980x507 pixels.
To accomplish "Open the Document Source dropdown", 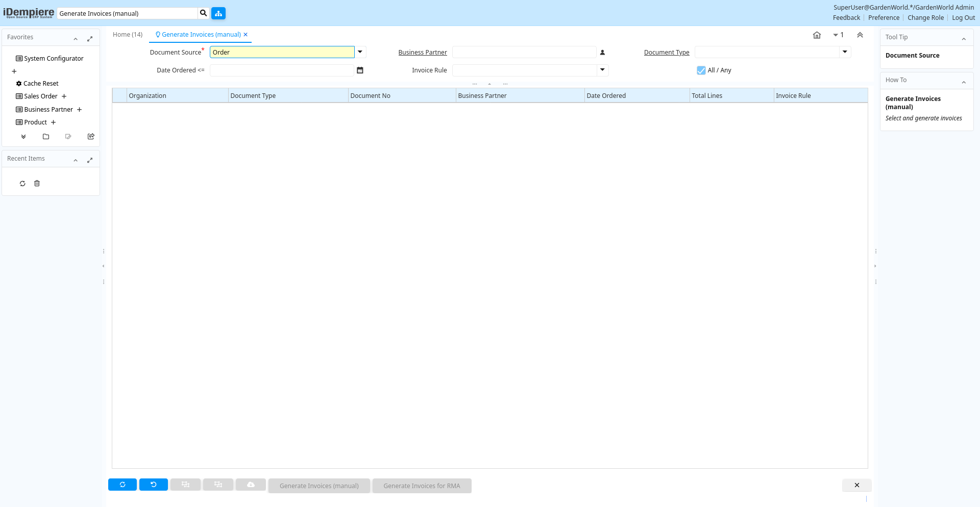I will [x=360, y=52].
